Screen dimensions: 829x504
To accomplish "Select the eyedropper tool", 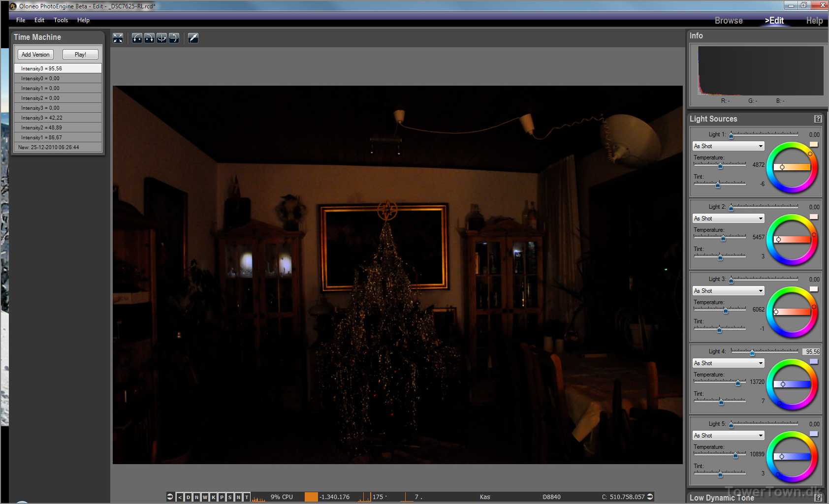I will coord(193,38).
